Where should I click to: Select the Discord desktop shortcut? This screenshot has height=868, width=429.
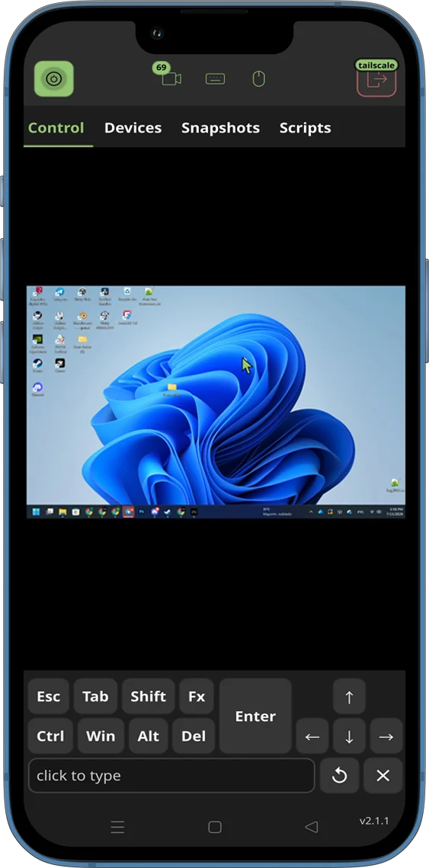pyautogui.click(x=37, y=389)
